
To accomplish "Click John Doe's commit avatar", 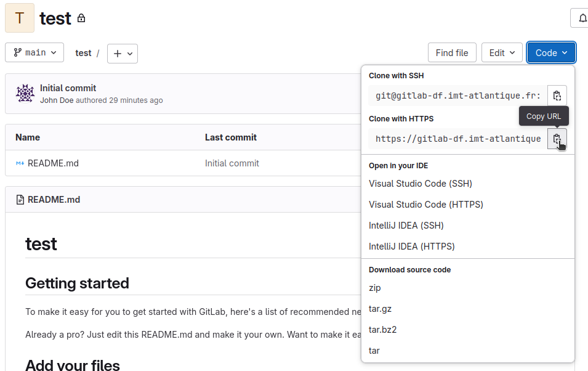I will [x=25, y=93].
